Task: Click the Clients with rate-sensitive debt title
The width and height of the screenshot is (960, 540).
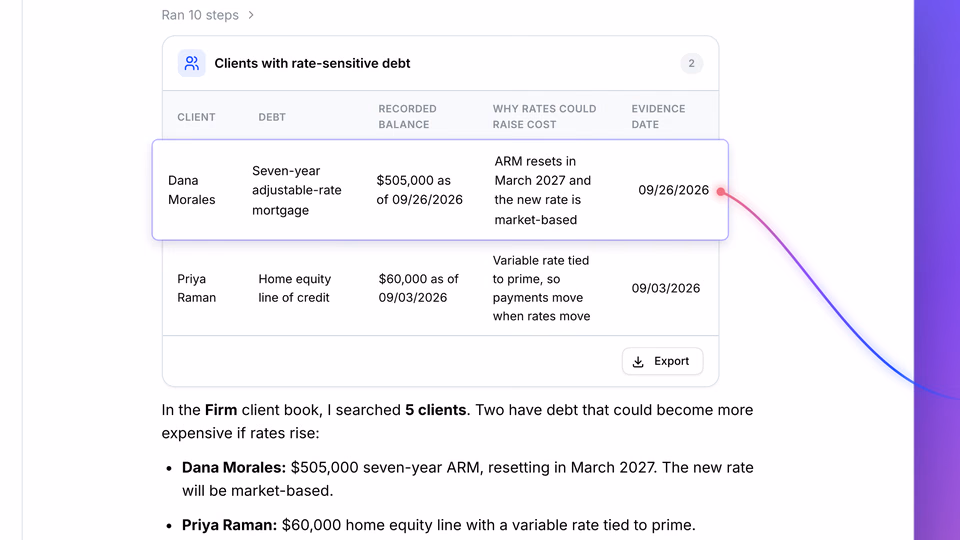Action: coord(312,63)
